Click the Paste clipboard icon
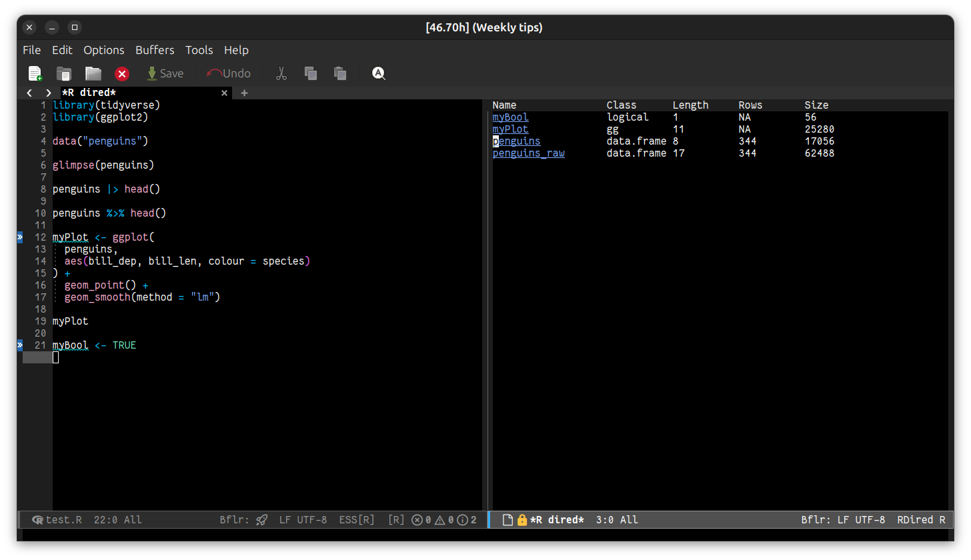Viewport: 971px width, 560px height. [340, 73]
